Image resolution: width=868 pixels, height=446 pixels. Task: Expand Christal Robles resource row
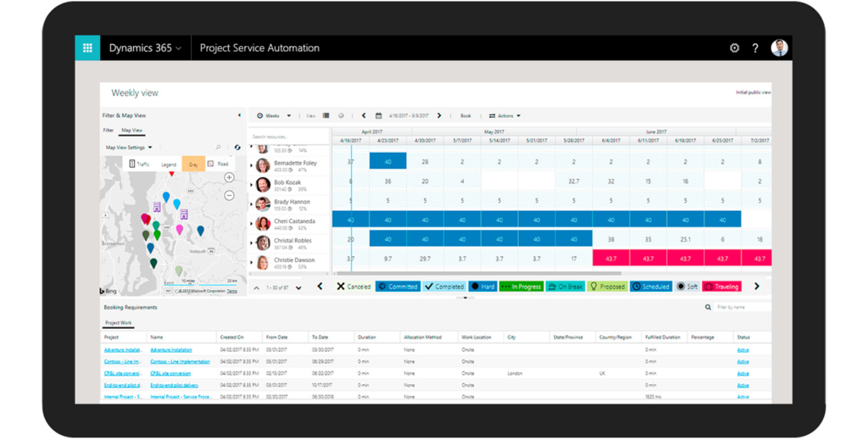[x=252, y=243]
